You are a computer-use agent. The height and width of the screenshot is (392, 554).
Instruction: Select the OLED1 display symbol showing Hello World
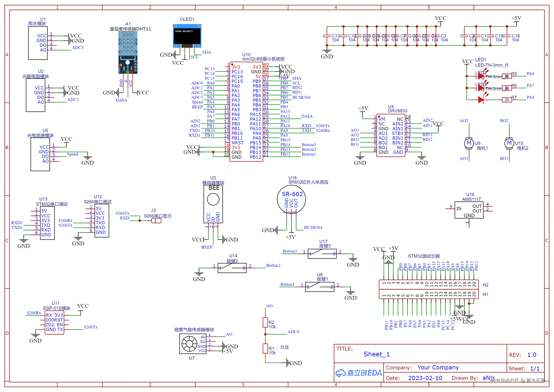click(x=187, y=36)
